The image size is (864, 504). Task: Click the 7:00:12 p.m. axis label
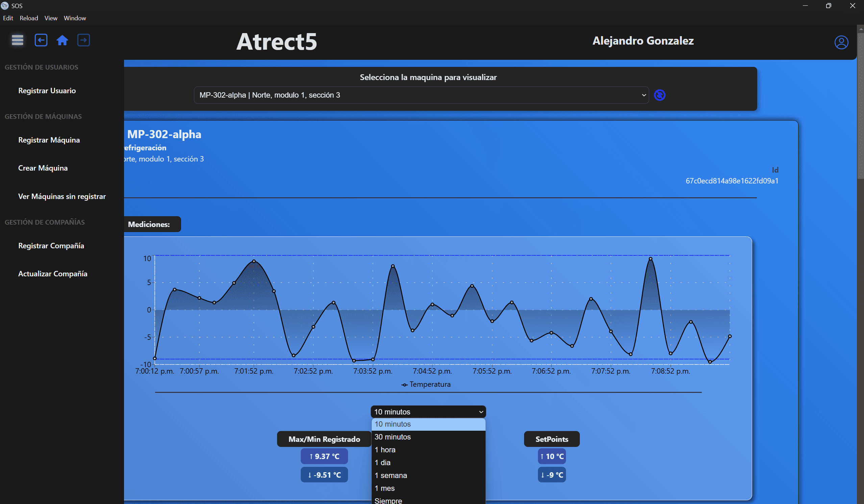point(155,371)
